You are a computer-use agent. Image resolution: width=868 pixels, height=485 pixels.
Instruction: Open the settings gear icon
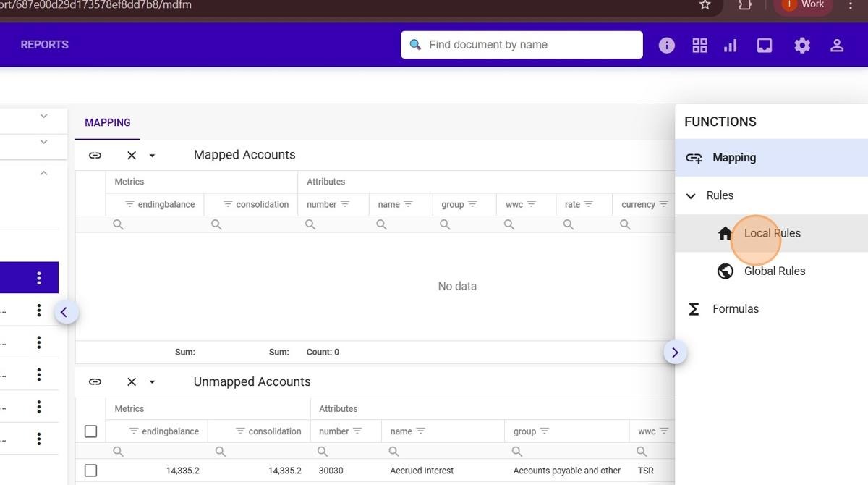802,46
